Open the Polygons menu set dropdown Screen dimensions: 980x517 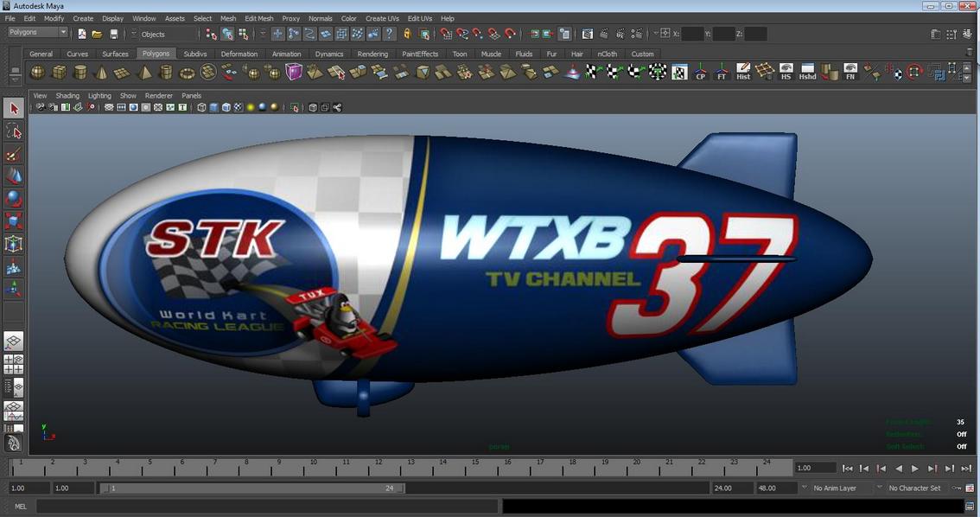coord(38,33)
